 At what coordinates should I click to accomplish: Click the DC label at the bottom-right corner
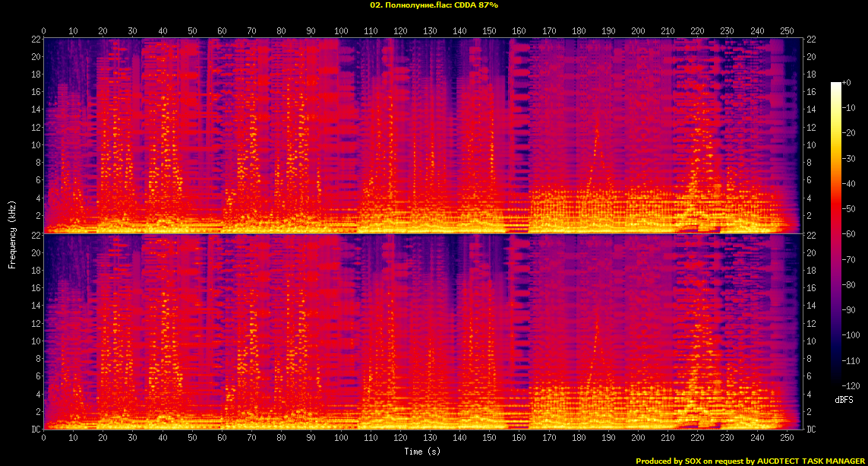[x=811, y=429]
